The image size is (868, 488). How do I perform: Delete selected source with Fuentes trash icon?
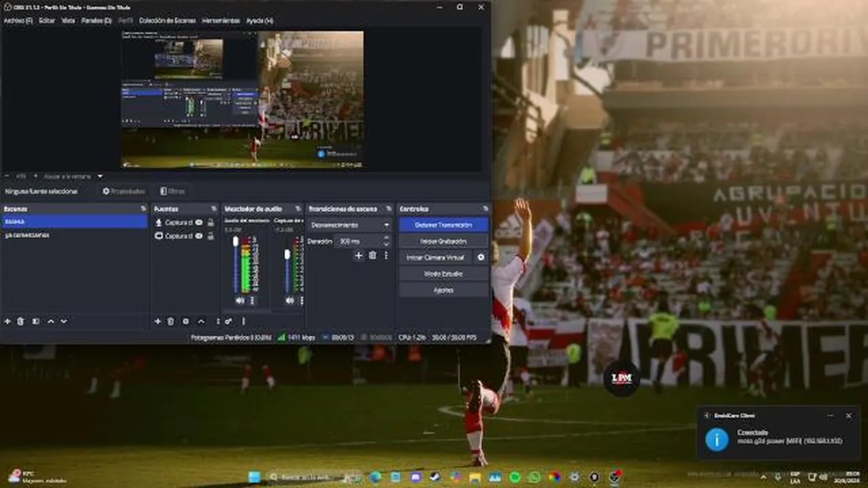[x=171, y=321]
